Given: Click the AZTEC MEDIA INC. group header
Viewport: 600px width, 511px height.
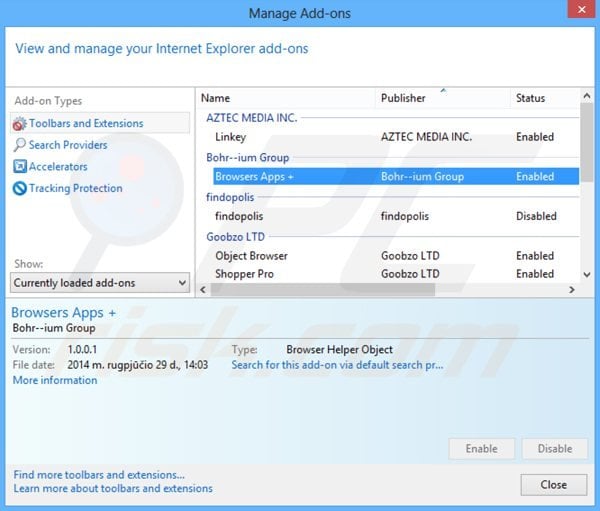Looking at the screenshot, I should pyautogui.click(x=252, y=118).
